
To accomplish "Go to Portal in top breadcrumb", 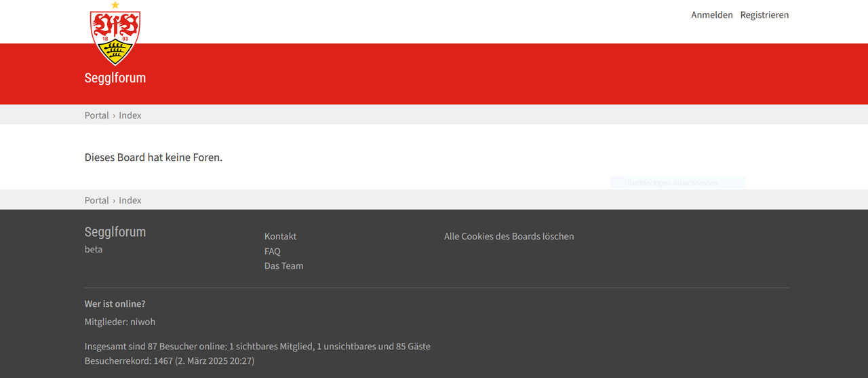I will pos(96,115).
